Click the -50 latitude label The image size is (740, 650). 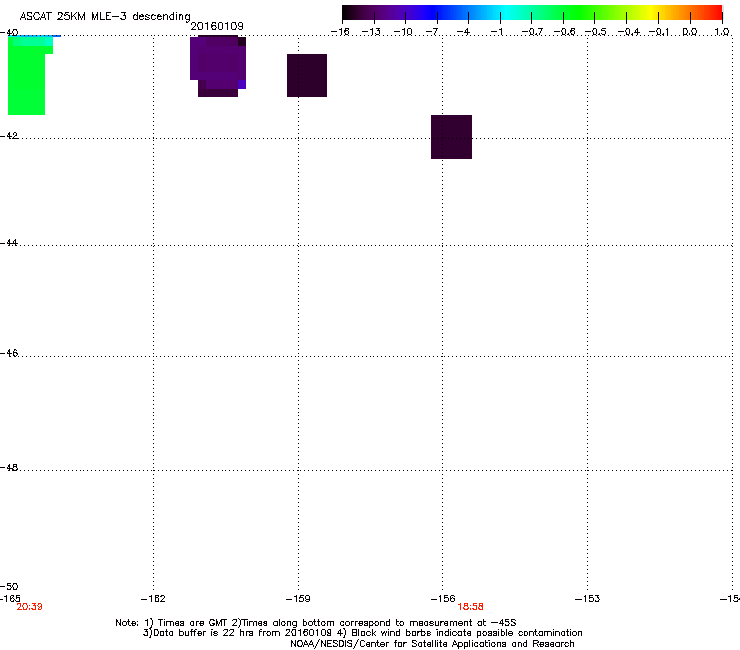click(x=9, y=587)
